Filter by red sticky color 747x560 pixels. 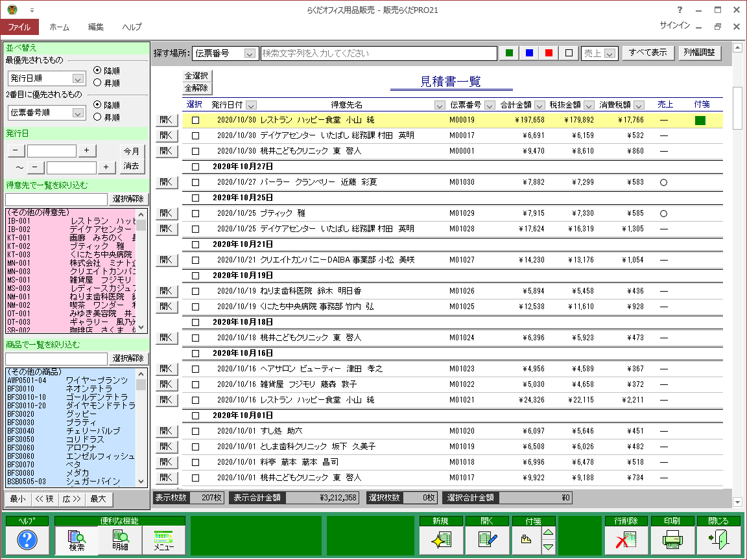pyautogui.click(x=549, y=53)
